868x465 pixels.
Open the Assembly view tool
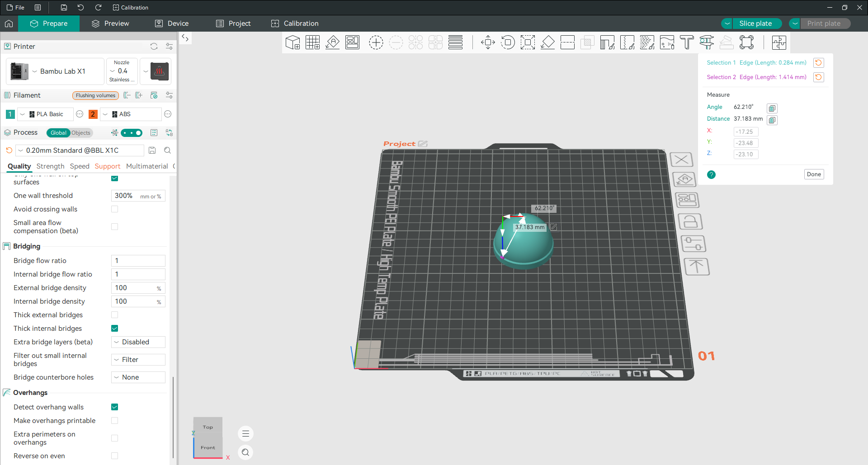779,42
